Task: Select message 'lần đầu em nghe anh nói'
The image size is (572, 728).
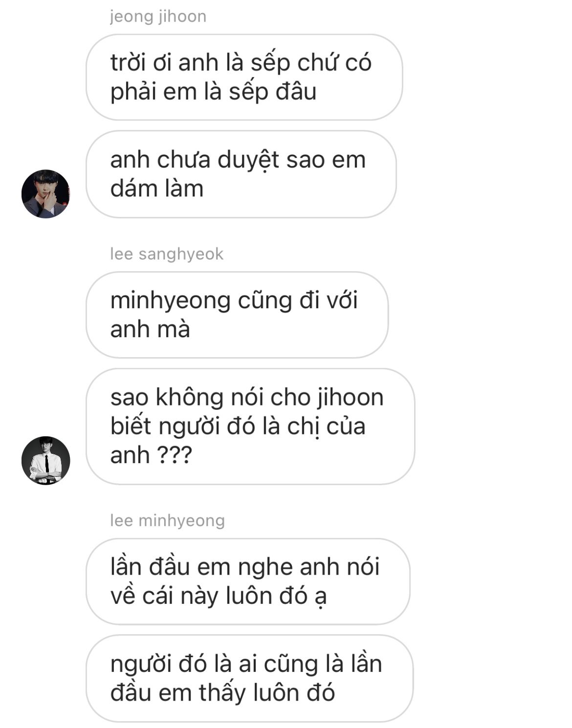Action: click(248, 581)
